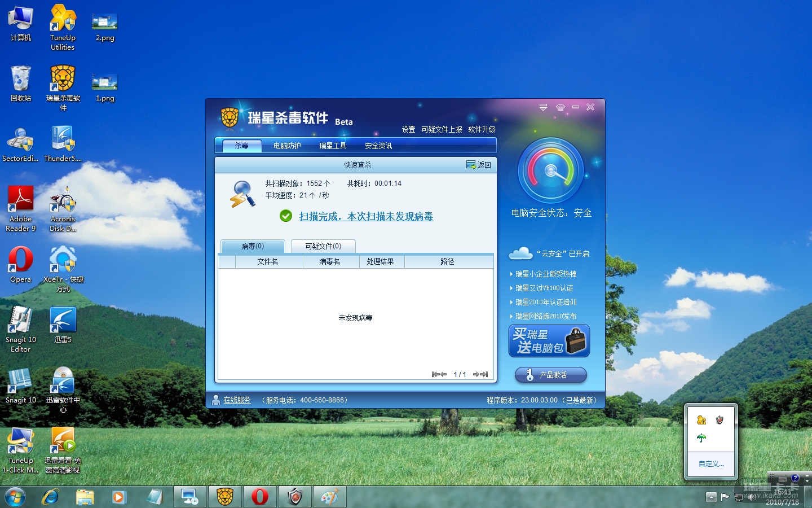The height and width of the screenshot is (508, 812).
Task: Open Windows Explorer folder on taskbar
Action: pos(85,497)
